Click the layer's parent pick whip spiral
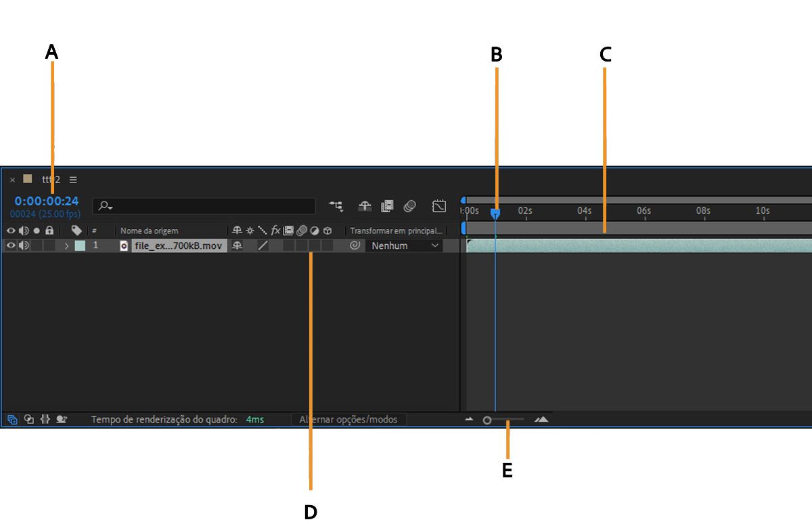 (x=355, y=245)
